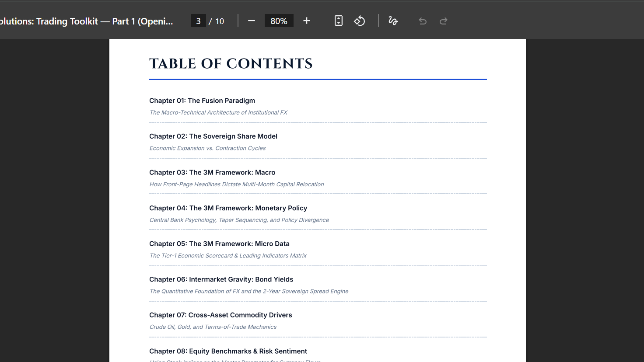Zoom in with the plus button
This screenshot has width=644, height=362.
307,21
